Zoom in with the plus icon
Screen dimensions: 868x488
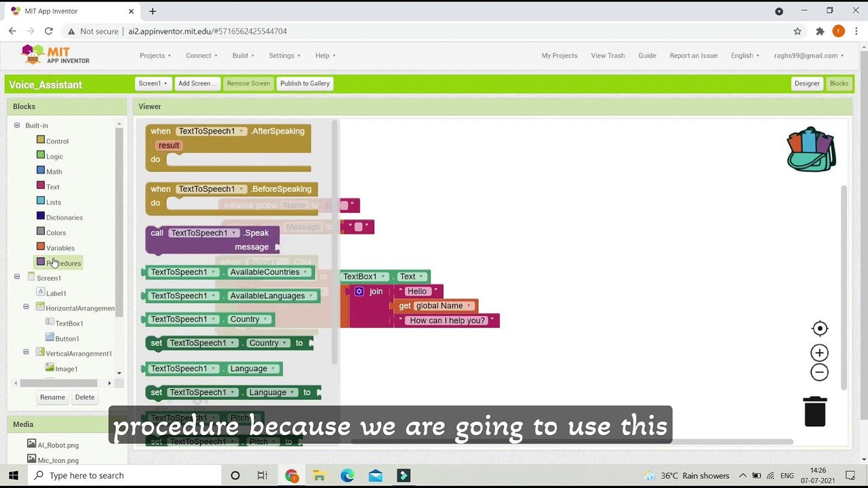click(x=819, y=352)
